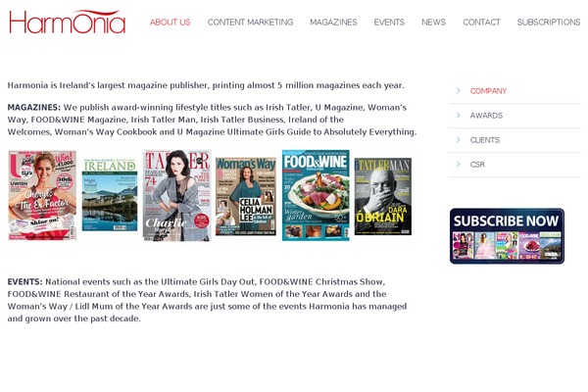The height and width of the screenshot is (392, 588).
Task: Open the Tatler Man Dara O Briain cover
Action: point(383,196)
